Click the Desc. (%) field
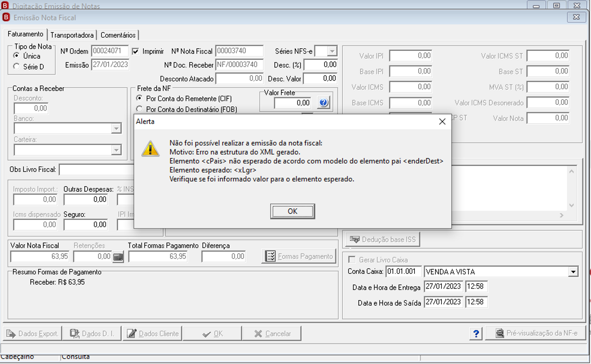The height and width of the screenshot is (364, 591). pyautogui.click(x=321, y=65)
